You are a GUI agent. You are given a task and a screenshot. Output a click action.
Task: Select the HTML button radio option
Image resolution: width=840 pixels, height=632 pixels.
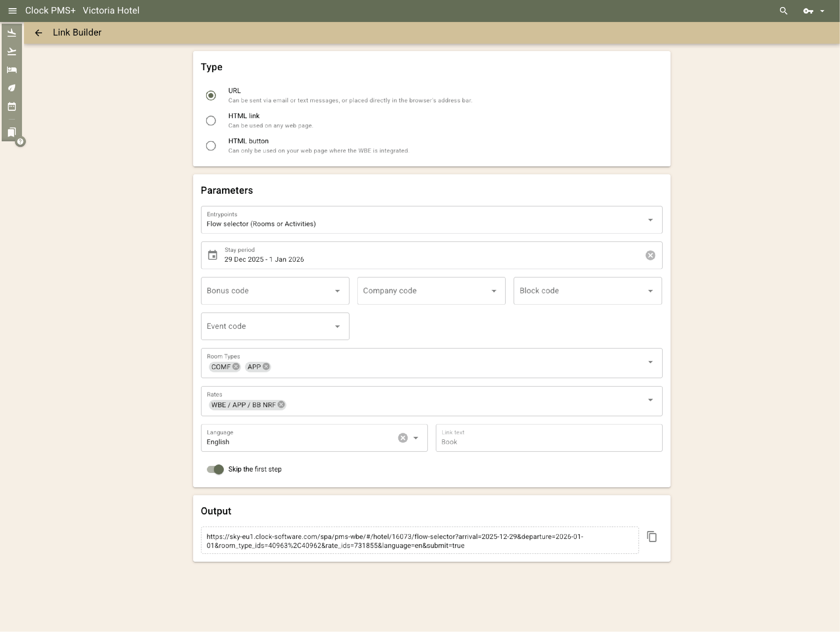click(211, 146)
